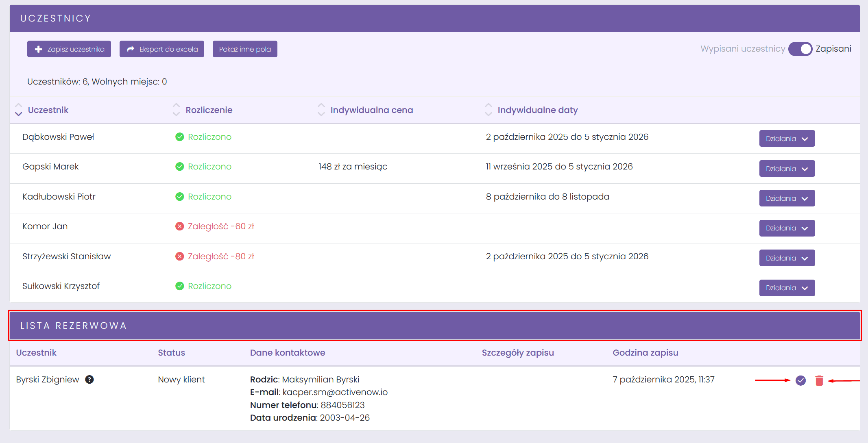Screen dimensions: 868x443
Task: Click the sort arrows next to Indywidualne daty
Action: tap(489, 110)
